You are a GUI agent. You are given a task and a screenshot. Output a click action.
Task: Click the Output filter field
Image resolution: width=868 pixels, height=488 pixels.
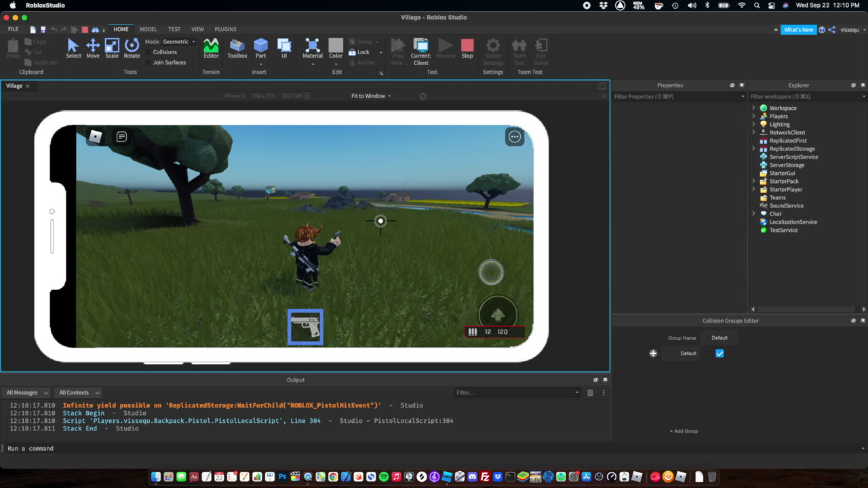point(518,392)
